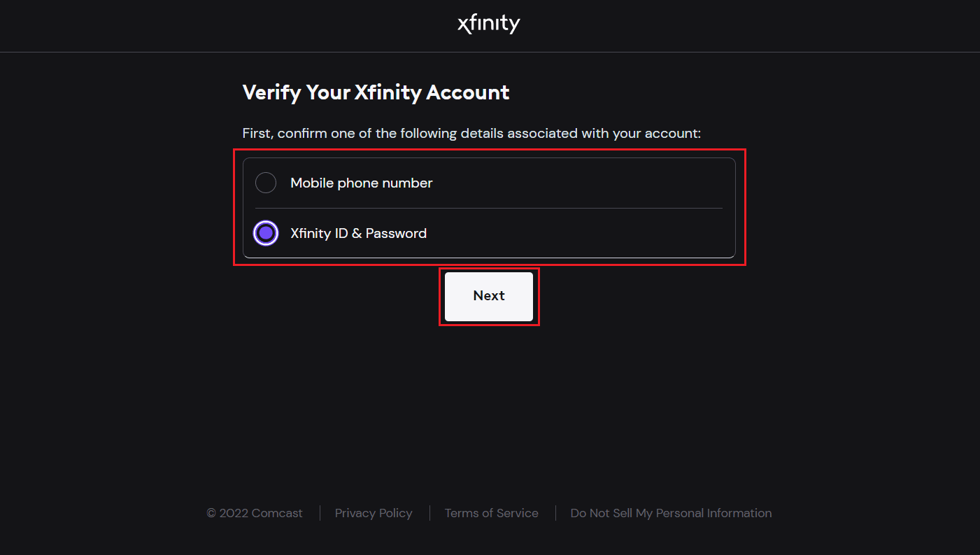Select the Mobile phone number radio button
The height and width of the screenshot is (555, 980).
[x=266, y=183]
